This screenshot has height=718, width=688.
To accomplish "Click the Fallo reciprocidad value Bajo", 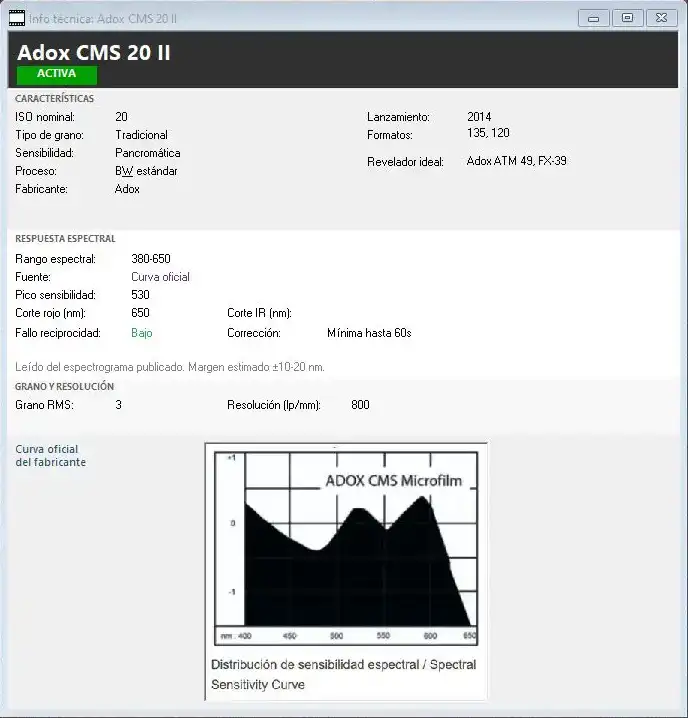I will click(142, 333).
